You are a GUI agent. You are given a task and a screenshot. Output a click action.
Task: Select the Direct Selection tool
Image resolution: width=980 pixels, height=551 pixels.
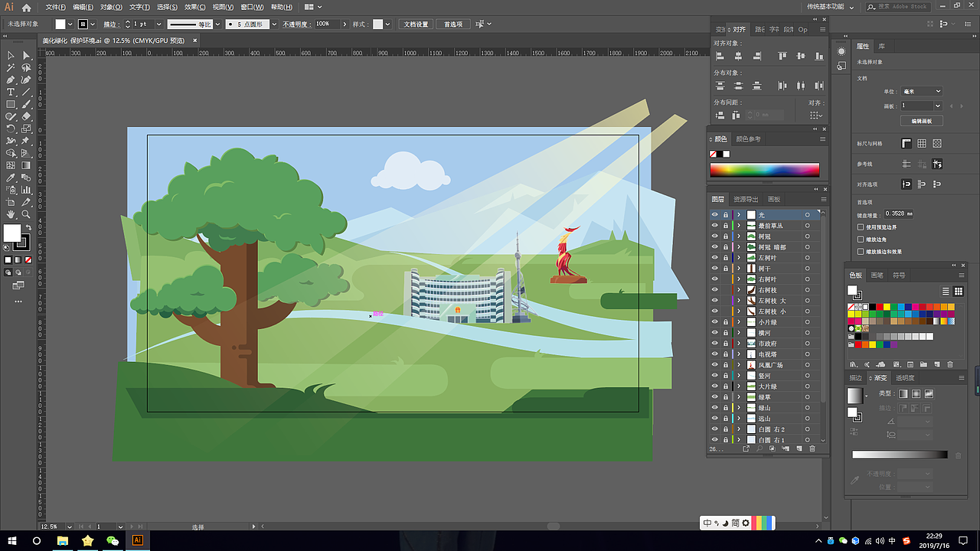[26, 55]
